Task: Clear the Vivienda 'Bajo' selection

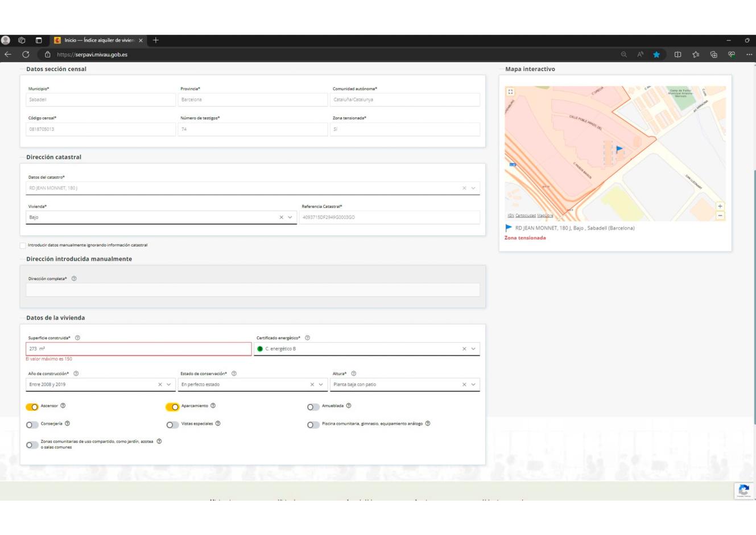Action: 281,217
